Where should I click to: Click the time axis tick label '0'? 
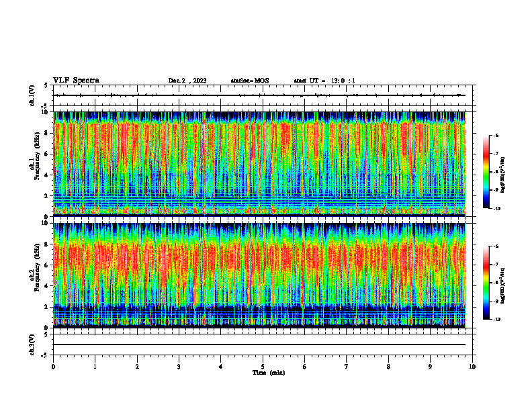(x=53, y=367)
